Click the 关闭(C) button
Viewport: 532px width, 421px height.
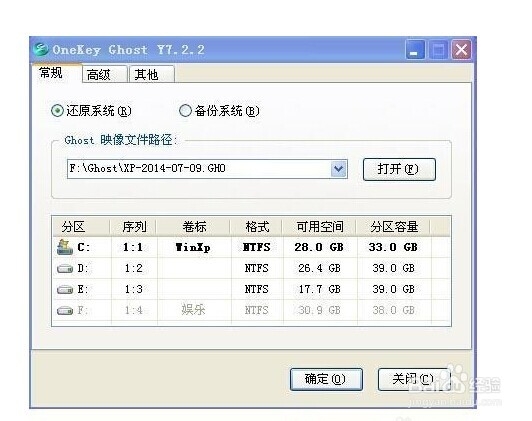pos(414,379)
